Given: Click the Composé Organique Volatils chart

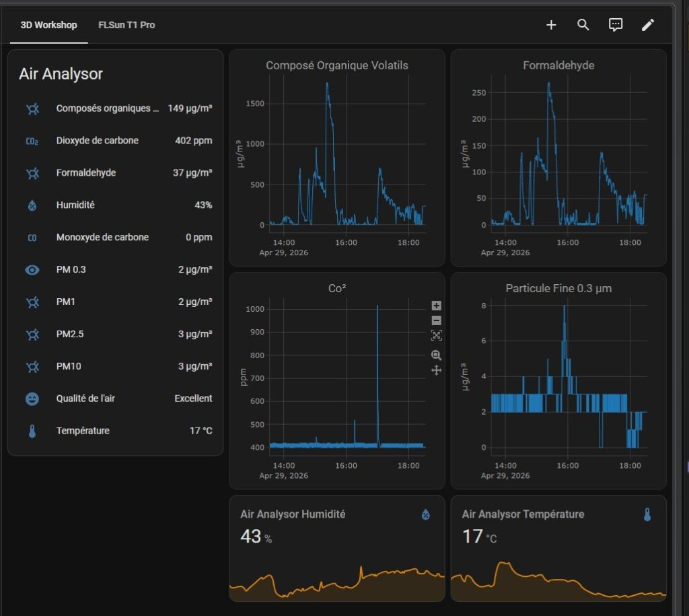Looking at the screenshot, I should tap(337, 158).
